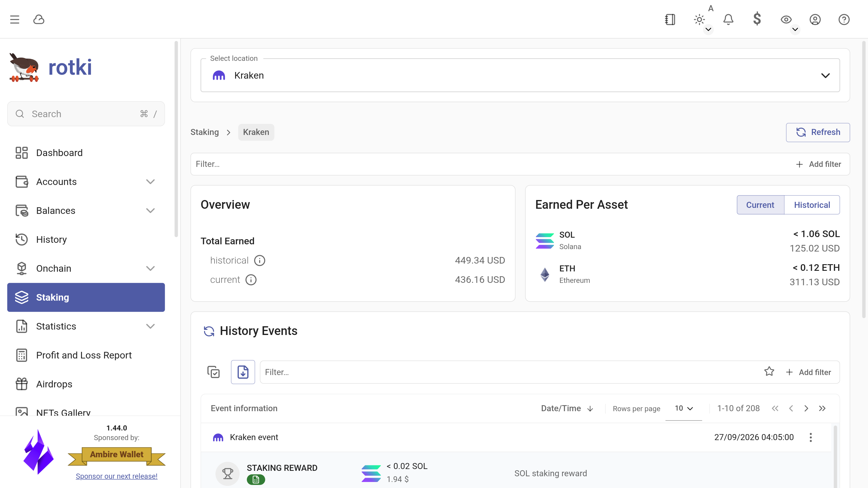Click the green notes badge under STAKING REWARD
868x488 pixels.
tap(256, 480)
